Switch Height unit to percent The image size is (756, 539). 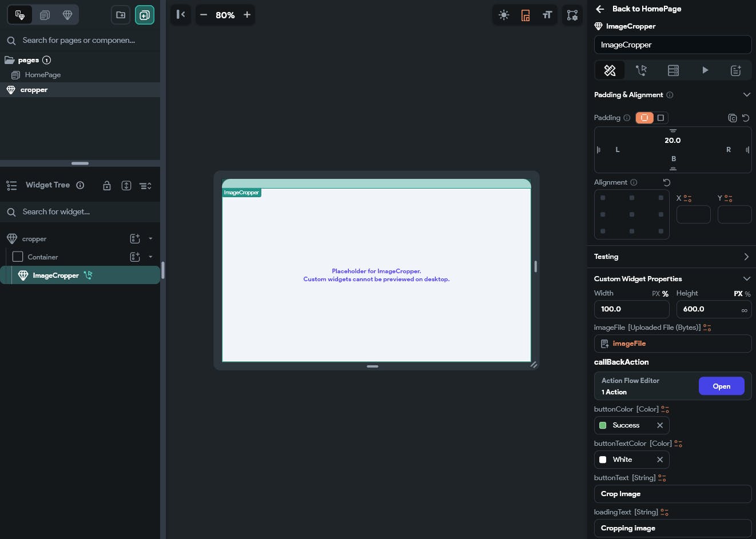[748, 294]
